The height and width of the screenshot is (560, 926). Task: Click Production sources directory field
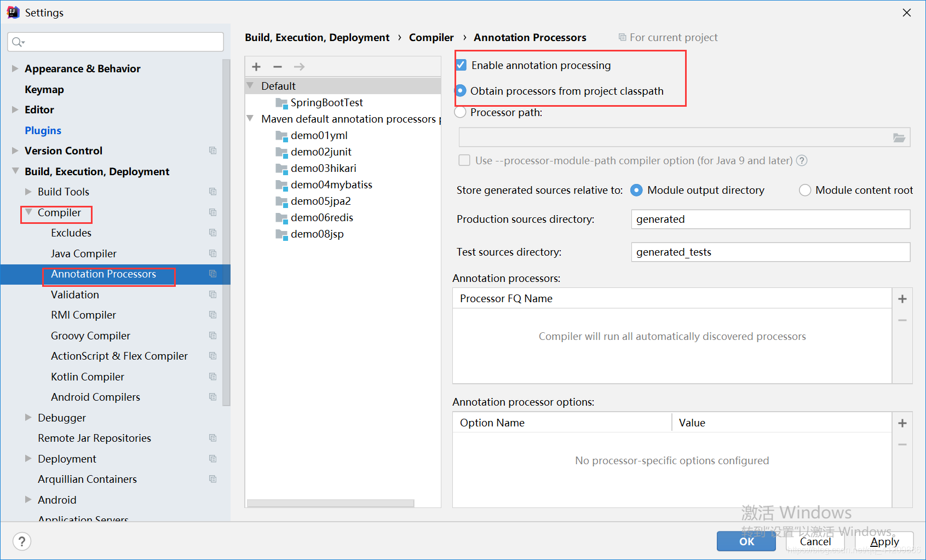770,219
